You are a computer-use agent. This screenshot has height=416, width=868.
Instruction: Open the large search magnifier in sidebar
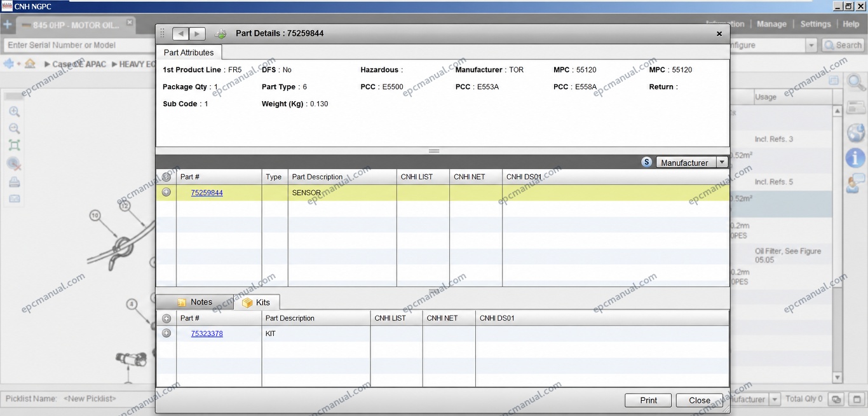coord(856,82)
